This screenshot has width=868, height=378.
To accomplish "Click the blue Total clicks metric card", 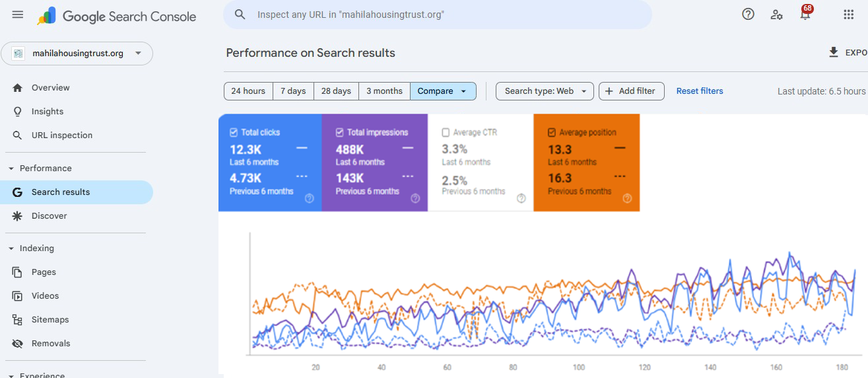I will coord(270,163).
